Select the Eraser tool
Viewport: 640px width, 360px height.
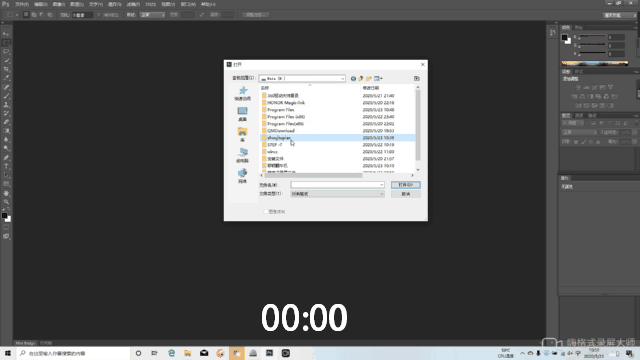(x=6, y=122)
